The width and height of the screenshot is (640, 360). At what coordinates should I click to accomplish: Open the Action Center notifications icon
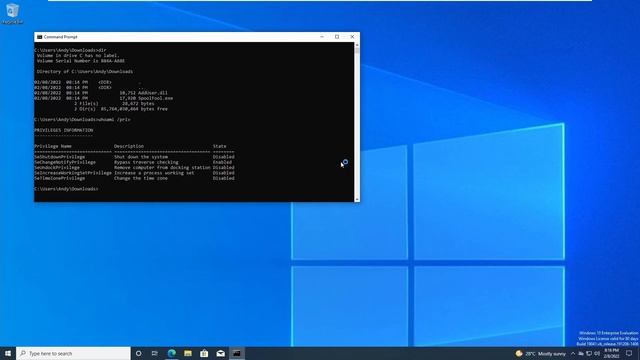[629, 353]
